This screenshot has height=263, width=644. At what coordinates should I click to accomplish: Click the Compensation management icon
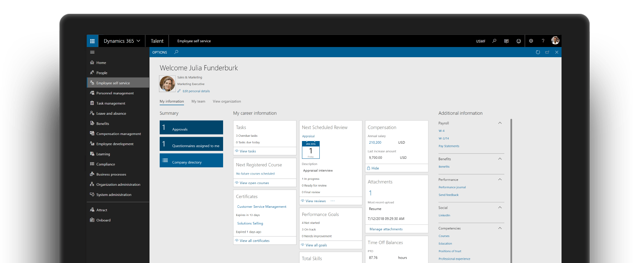[92, 133]
